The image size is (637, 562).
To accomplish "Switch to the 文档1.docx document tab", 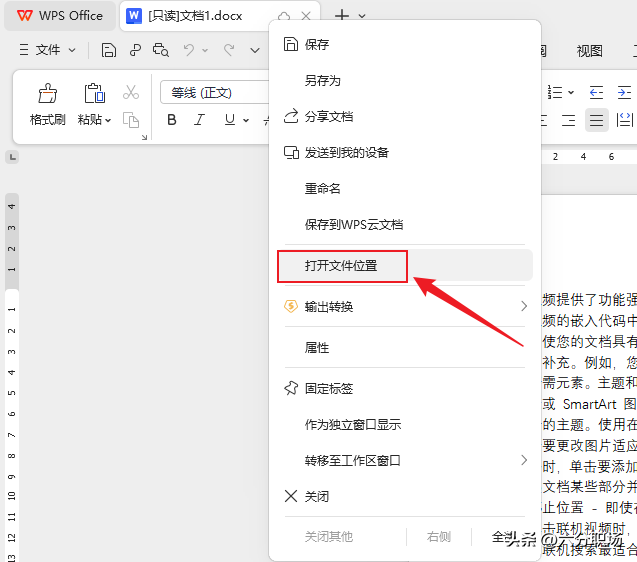I will 195,16.
